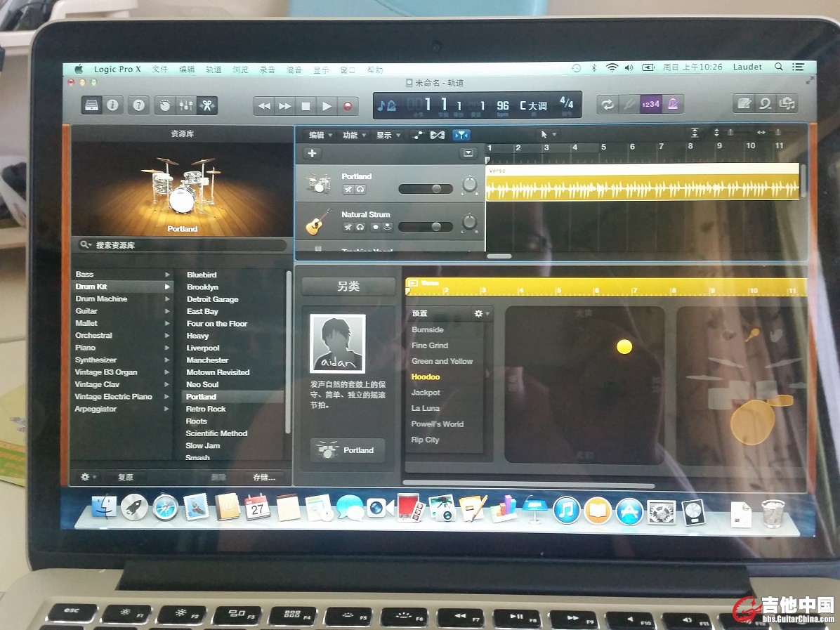Open the 轨道 menu in menu bar
Image resolution: width=840 pixels, height=630 pixels.
pyautogui.click(x=214, y=70)
